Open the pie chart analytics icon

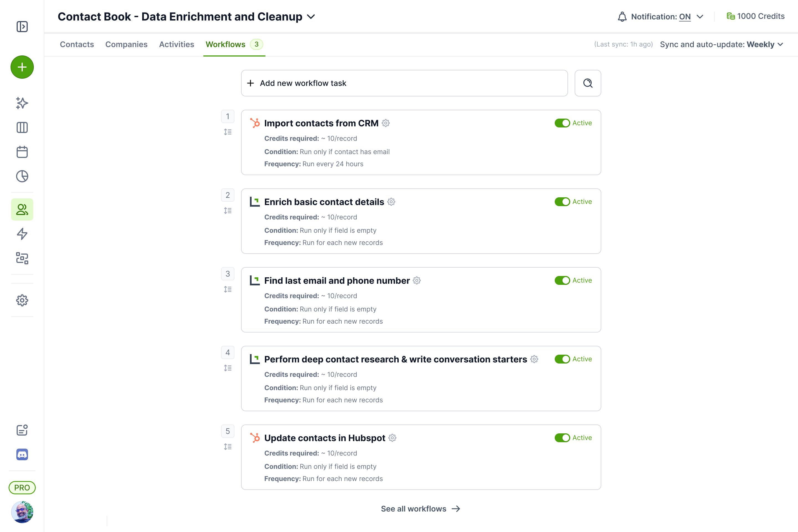(x=22, y=177)
